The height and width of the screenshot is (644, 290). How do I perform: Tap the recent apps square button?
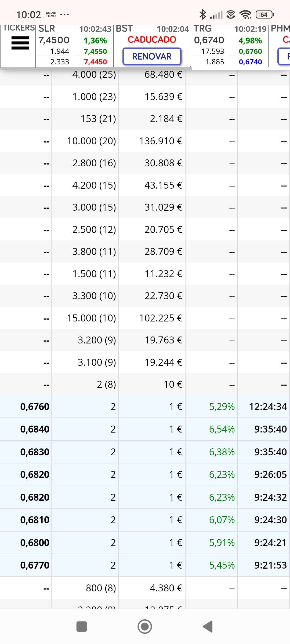82,627
